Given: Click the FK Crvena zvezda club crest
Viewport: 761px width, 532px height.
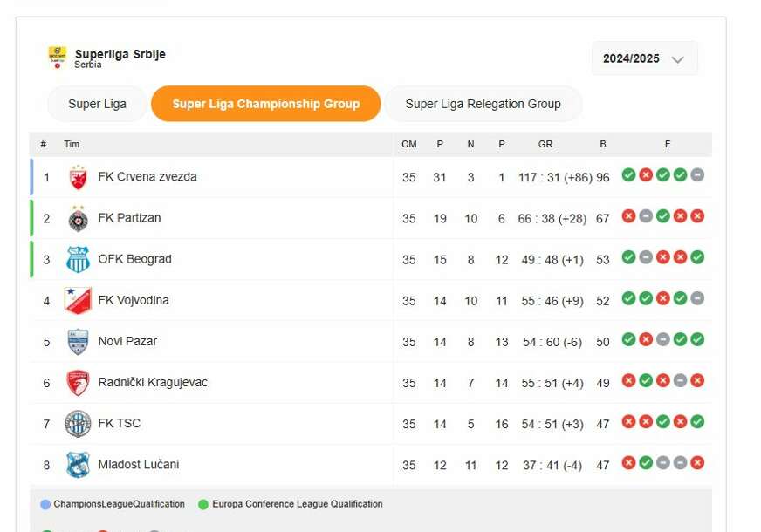Looking at the screenshot, I should click(78, 177).
